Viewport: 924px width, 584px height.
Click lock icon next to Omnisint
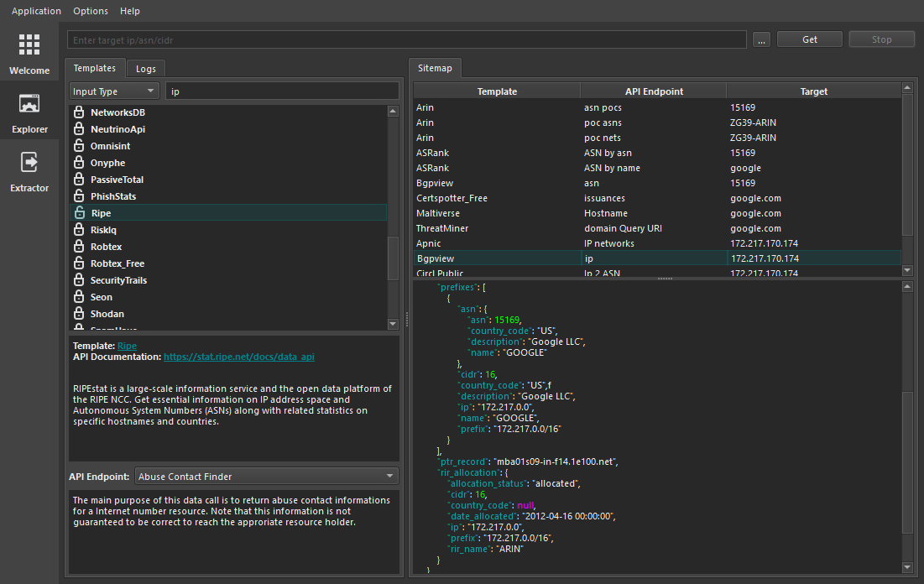79,145
